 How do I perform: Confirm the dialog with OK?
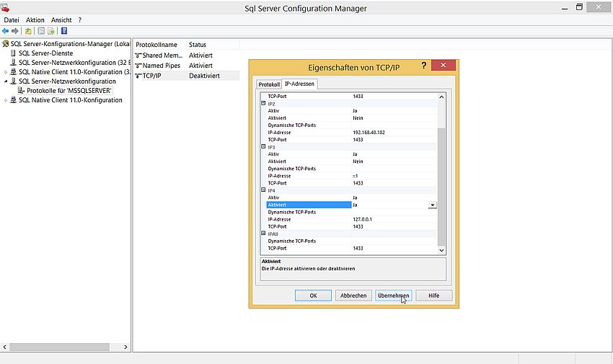coord(313,296)
